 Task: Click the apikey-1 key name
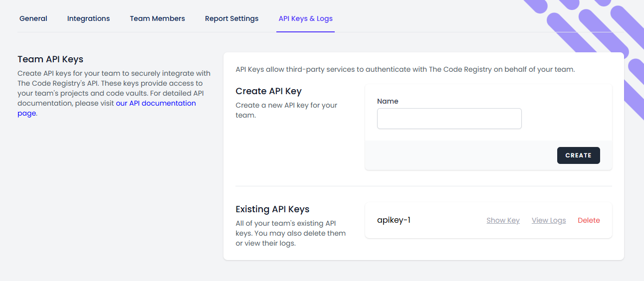tap(394, 220)
